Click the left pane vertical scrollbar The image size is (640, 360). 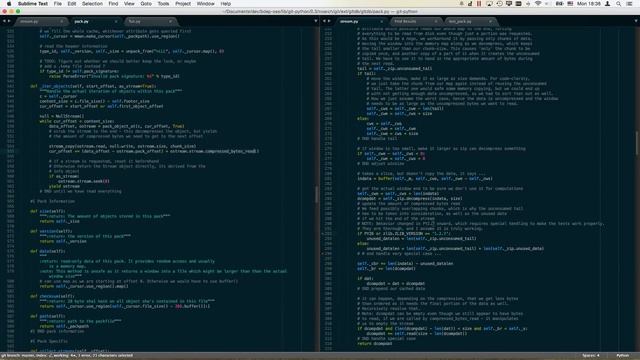[316, 195]
